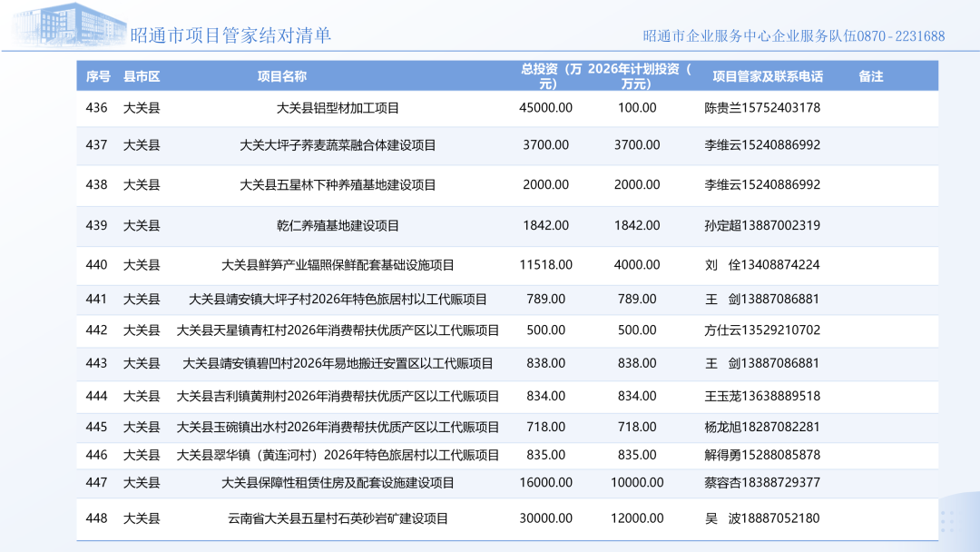Click project 大关县玉碗镇出水村2026年消费帮扶项目
Viewport: 980px width, 552px height.
pos(338,427)
